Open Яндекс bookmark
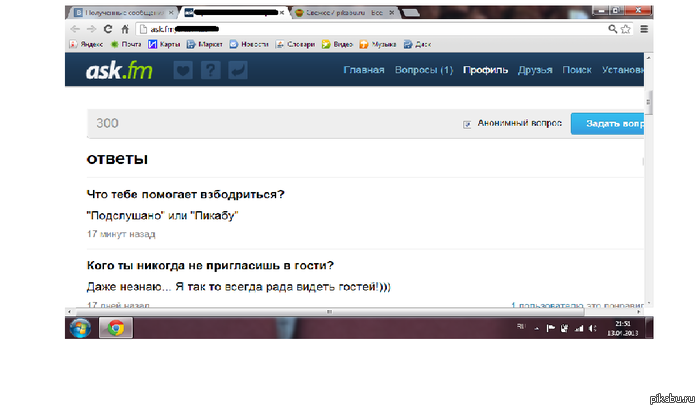Screen dimensions: 700x410 (x=86, y=44)
